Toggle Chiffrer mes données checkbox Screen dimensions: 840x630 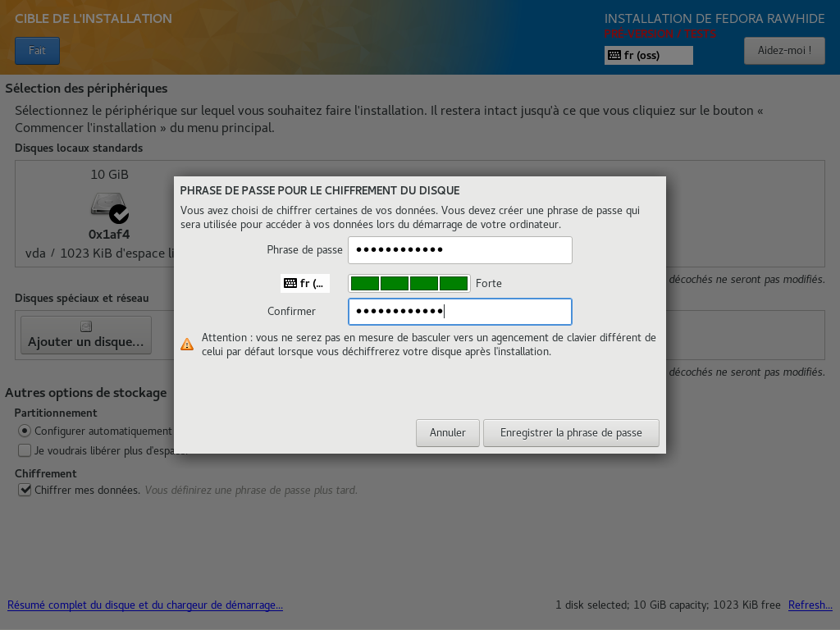(x=25, y=490)
